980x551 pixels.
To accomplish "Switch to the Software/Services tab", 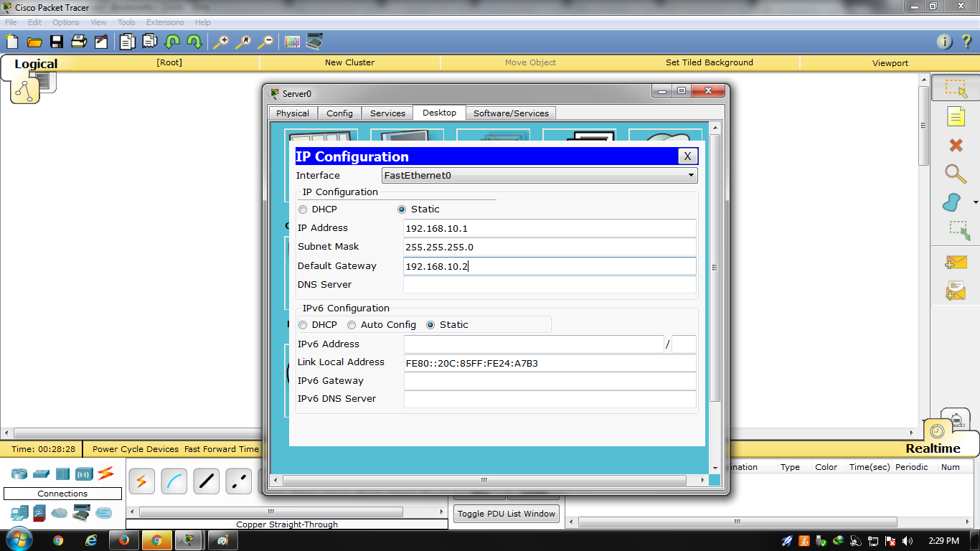I will (511, 113).
